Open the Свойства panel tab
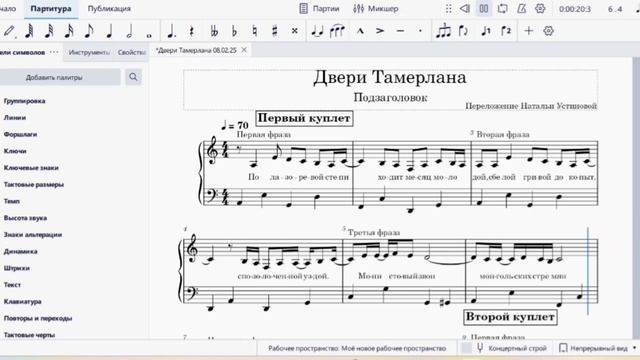The image size is (640, 360). [131, 52]
